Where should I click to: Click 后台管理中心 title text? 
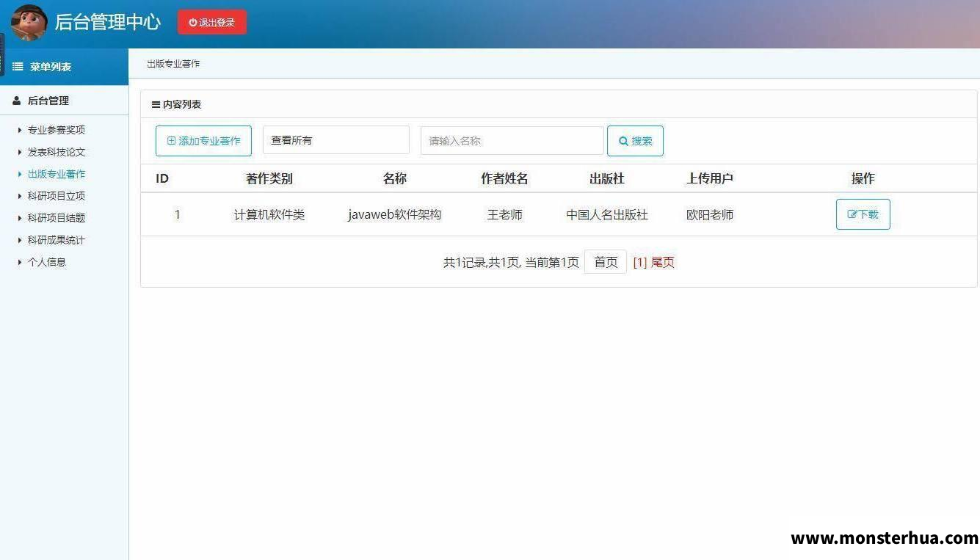(107, 22)
